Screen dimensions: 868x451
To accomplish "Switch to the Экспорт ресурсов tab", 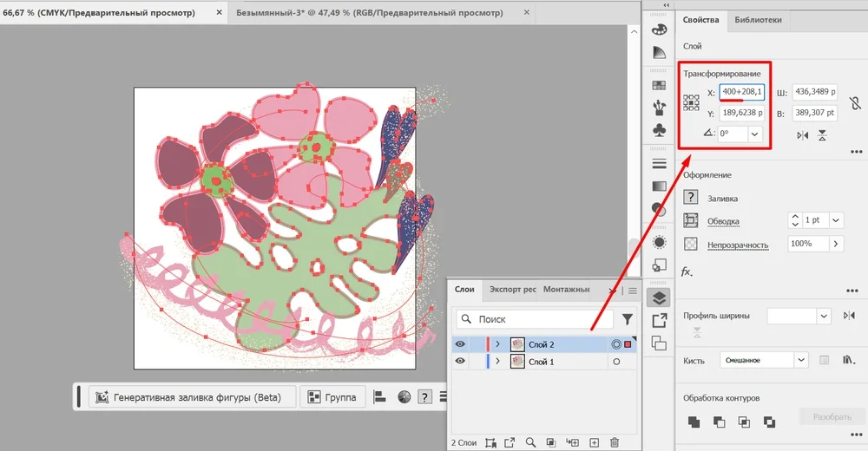I will point(513,289).
